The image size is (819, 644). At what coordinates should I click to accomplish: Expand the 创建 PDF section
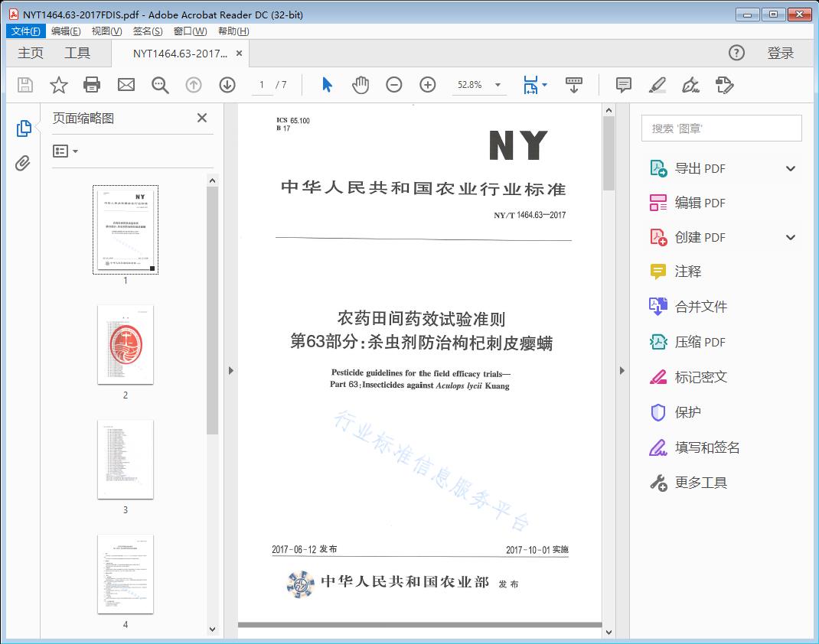click(x=791, y=238)
